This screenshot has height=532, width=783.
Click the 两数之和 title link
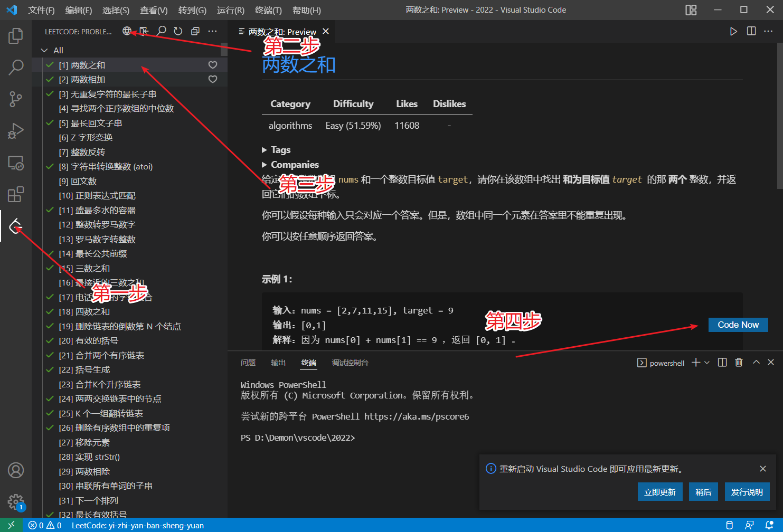click(299, 65)
